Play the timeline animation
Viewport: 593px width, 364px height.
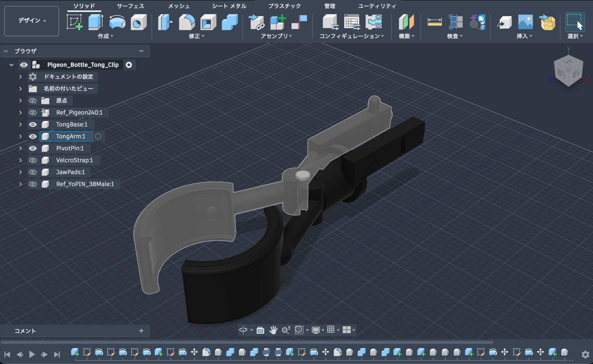32,354
